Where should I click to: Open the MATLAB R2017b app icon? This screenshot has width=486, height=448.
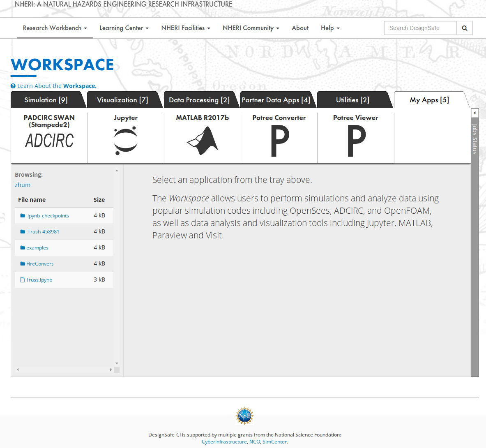203,141
